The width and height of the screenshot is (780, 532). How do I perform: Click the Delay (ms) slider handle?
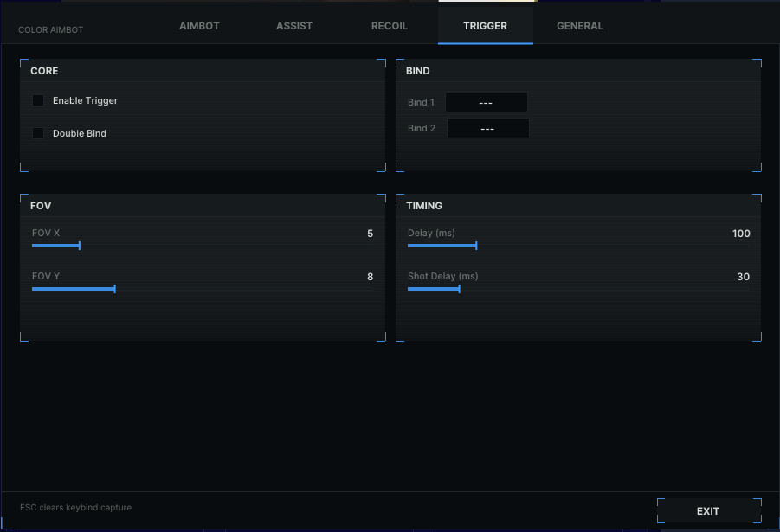(476, 246)
